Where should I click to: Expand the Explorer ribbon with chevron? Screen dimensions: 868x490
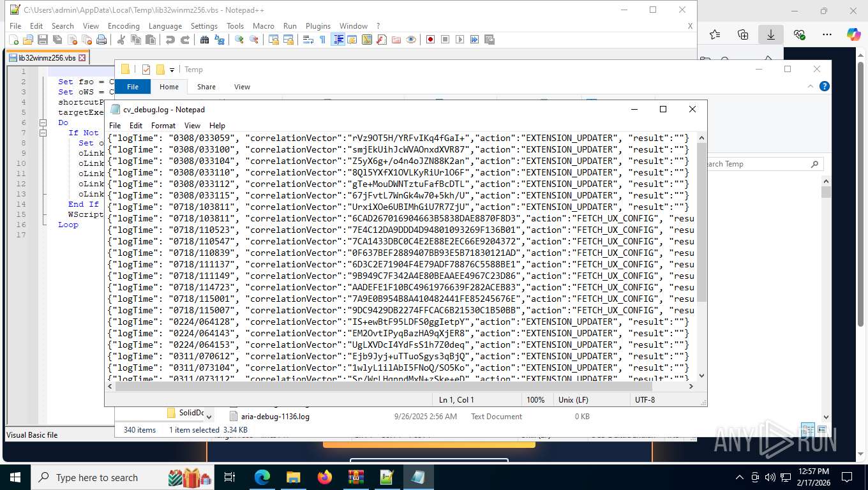coord(810,86)
